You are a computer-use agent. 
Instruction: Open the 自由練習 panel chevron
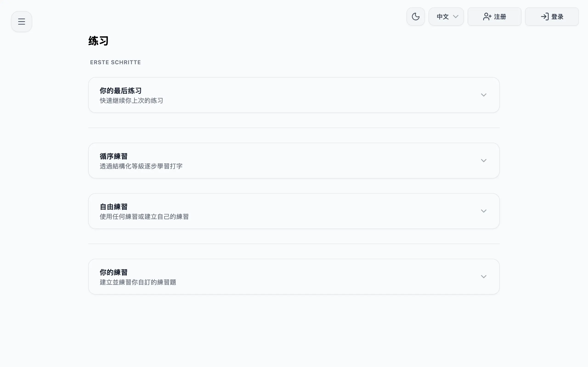coord(484,211)
